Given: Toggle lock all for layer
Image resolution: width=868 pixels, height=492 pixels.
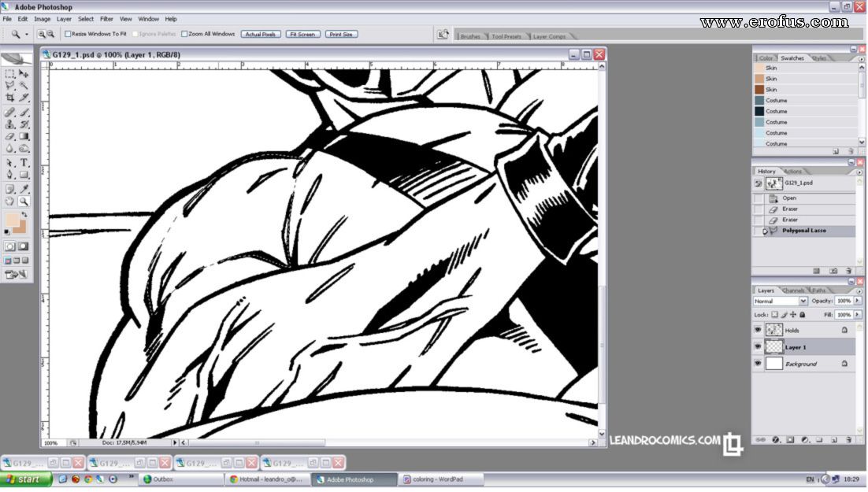Looking at the screenshot, I should click(803, 315).
